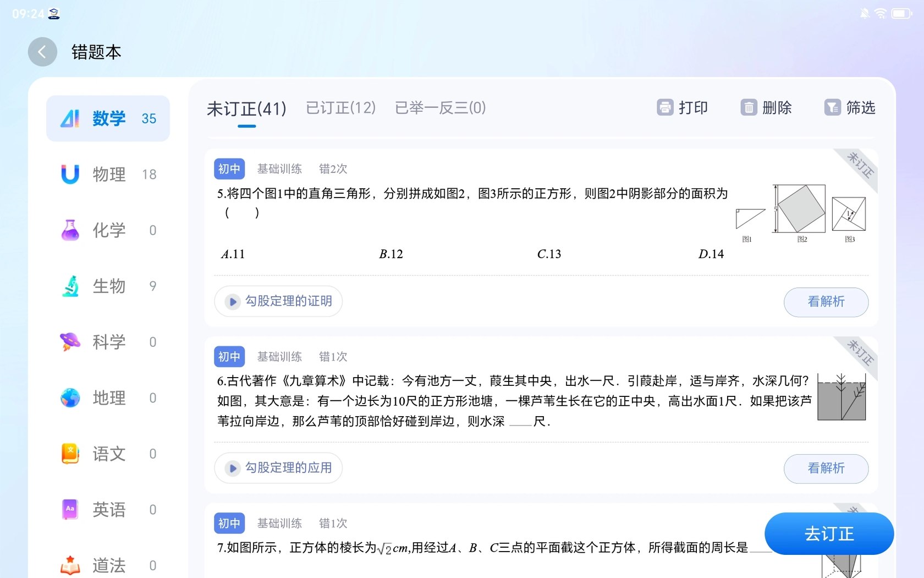The width and height of the screenshot is (924, 578).
Task: Click the 数学 count 35
Action: [149, 119]
